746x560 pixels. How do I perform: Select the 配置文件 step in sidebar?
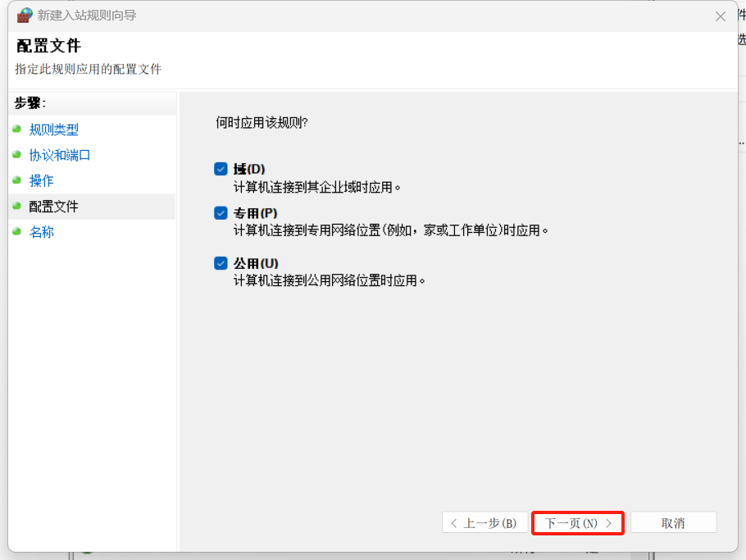tap(54, 207)
